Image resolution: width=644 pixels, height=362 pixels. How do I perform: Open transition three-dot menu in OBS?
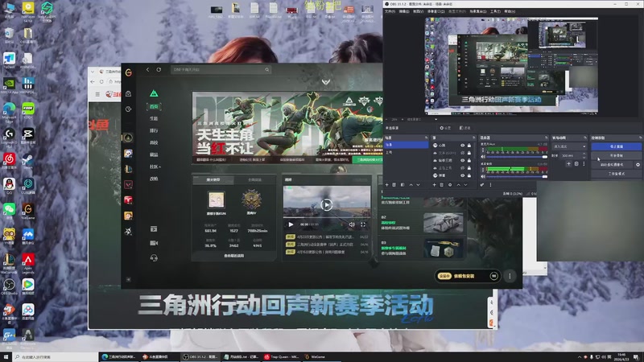click(584, 164)
